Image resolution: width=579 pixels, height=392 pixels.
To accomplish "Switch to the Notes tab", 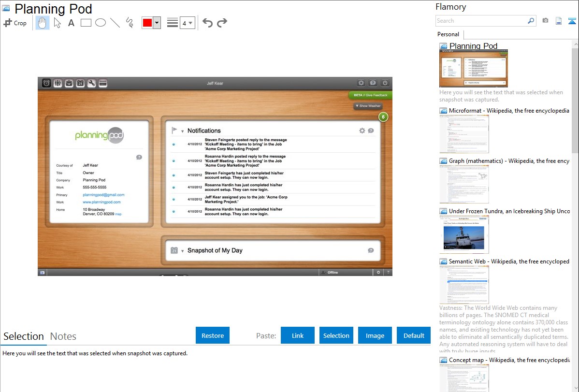I will [63, 336].
